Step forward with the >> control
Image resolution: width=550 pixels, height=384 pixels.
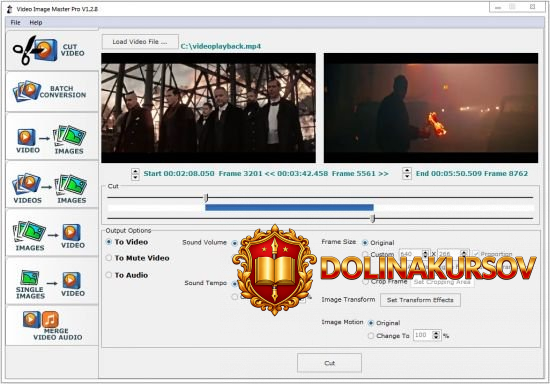[384, 174]
